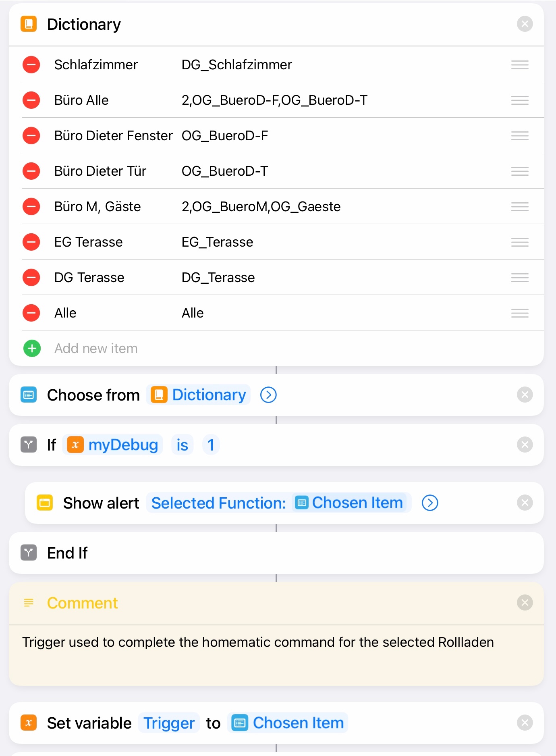
Task: Tap the Dictionary variable in Choose from
Action: [x=199, y=395]
